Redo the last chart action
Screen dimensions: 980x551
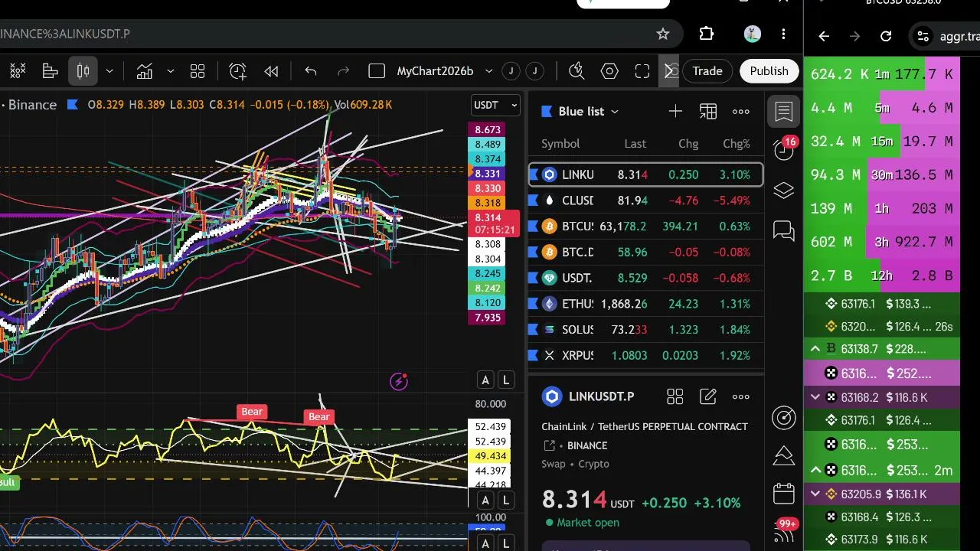[x=343, y=71]
